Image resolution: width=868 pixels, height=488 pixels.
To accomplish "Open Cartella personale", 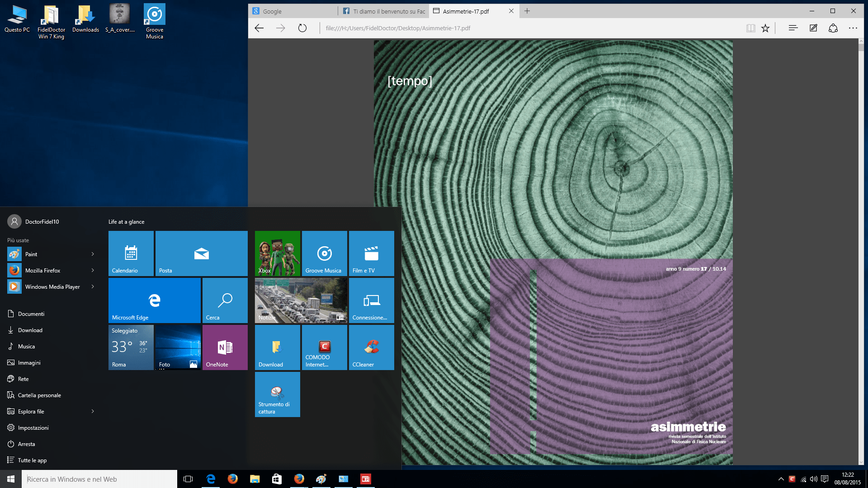I will [x=34, y=395].
